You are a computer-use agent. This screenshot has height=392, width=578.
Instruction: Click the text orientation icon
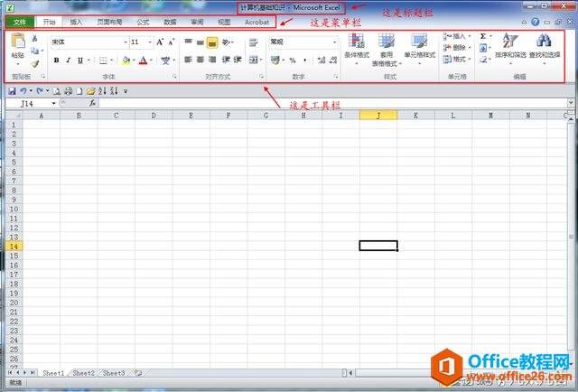coord(226,42)
